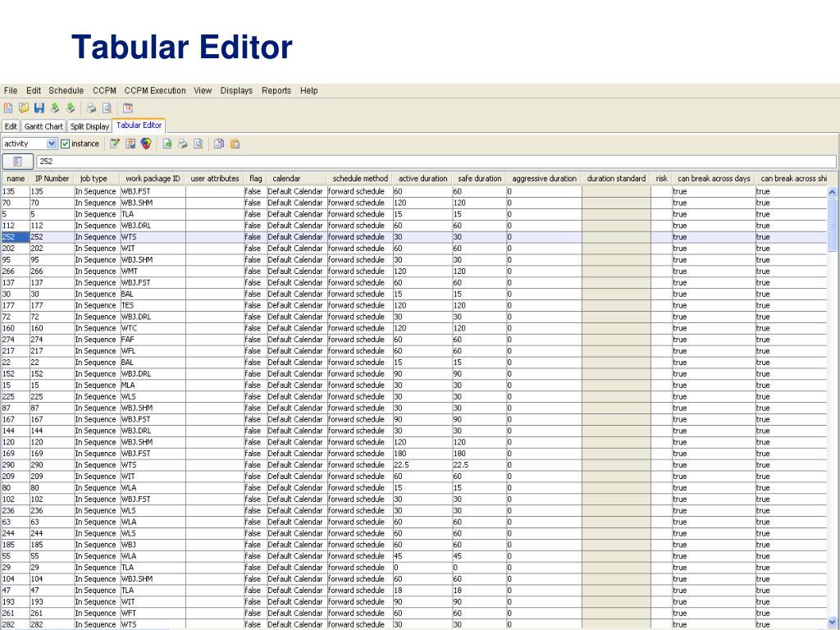Click the can break across days header

[x=714, y=178]
